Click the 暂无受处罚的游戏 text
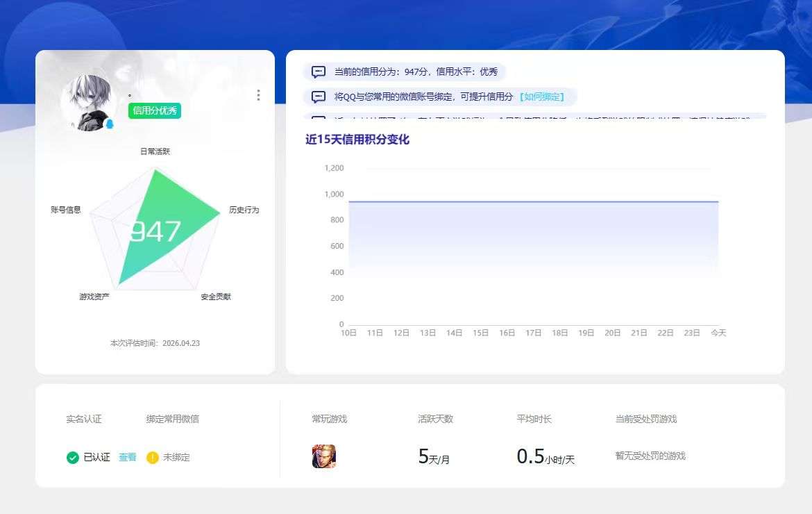 point(650,456)
